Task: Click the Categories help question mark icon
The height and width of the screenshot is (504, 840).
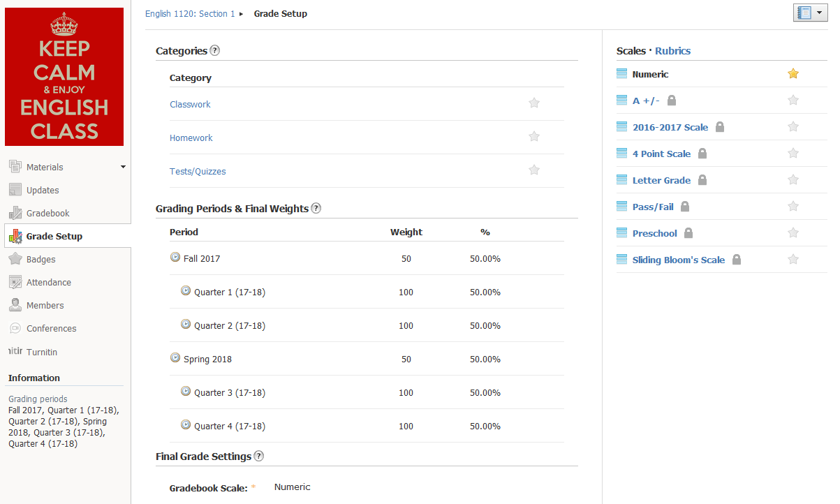Action: (x=215, y=50)
